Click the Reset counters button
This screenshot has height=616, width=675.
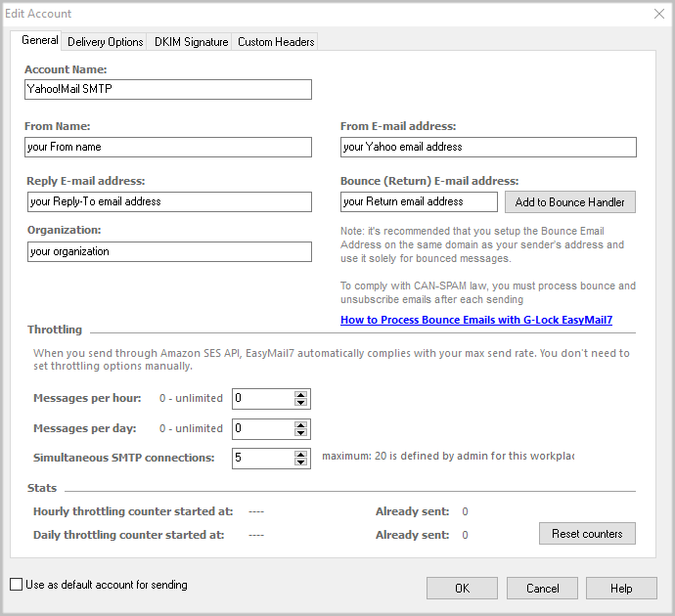587,534
